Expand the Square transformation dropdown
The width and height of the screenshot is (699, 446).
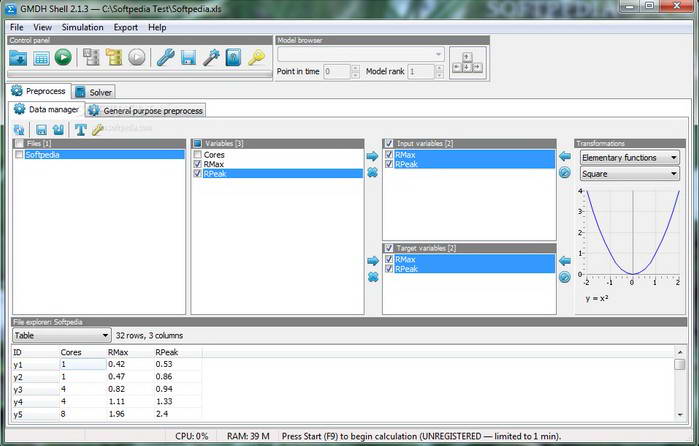(x=629, y=173)
